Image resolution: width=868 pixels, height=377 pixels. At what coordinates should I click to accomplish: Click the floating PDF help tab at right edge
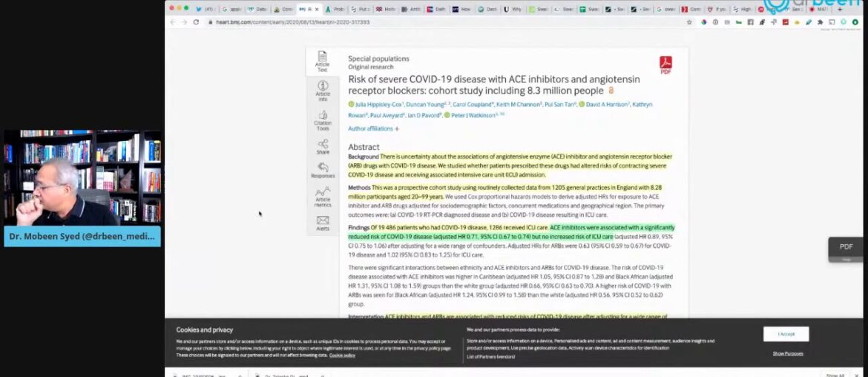[846, 249]
